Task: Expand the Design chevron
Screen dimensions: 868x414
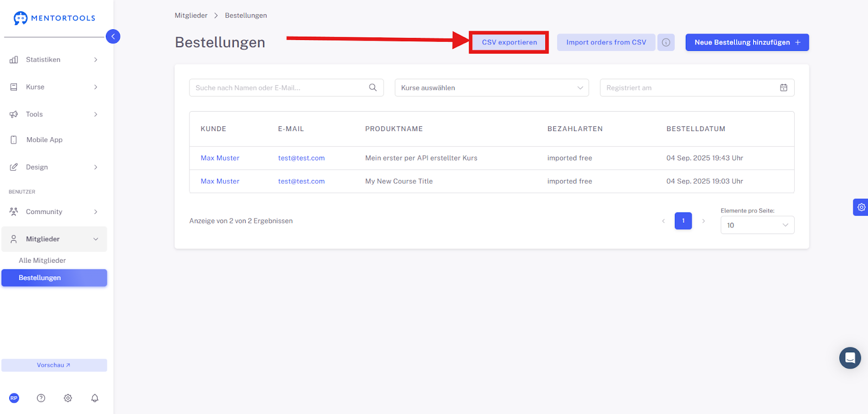Action: tap(95, 167)
